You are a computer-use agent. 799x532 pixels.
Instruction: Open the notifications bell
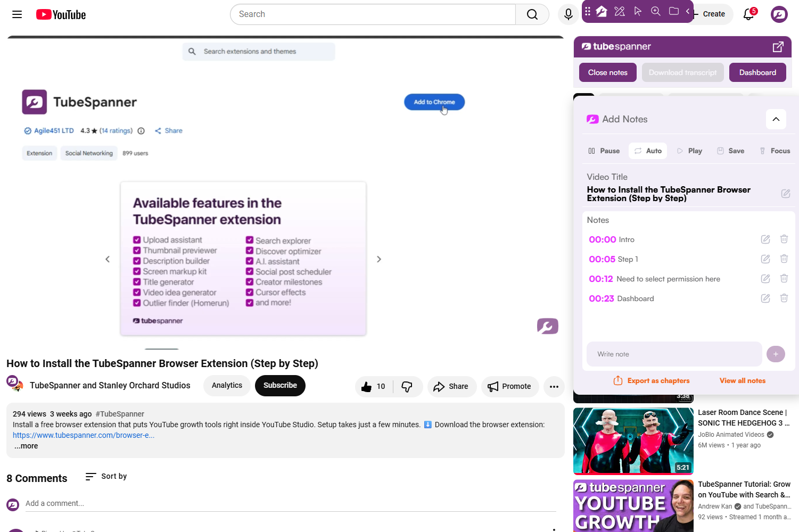(749, 14)
